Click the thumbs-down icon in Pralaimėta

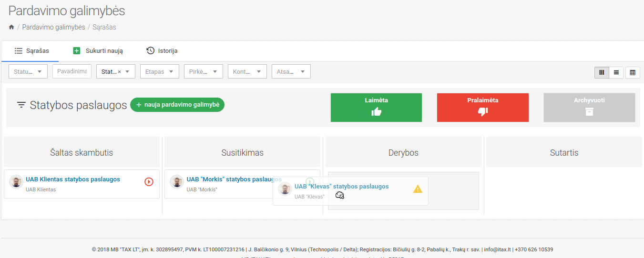tap(482, 112)
